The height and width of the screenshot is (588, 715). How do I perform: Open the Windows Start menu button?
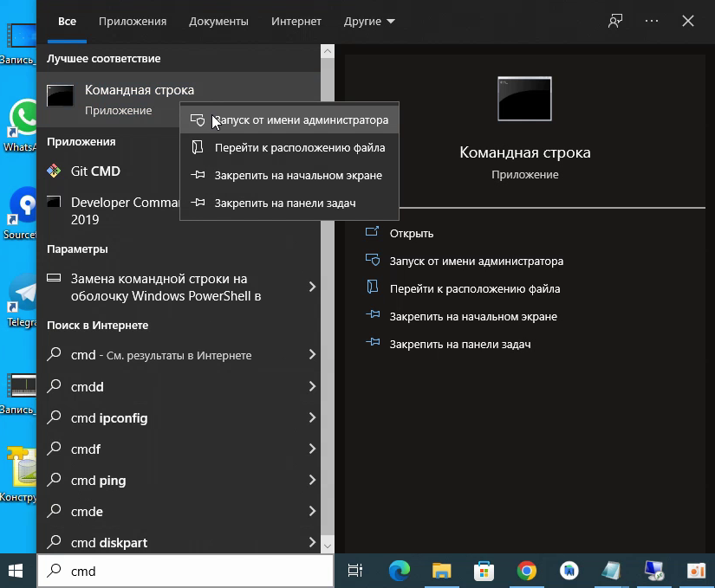(16, 571)
